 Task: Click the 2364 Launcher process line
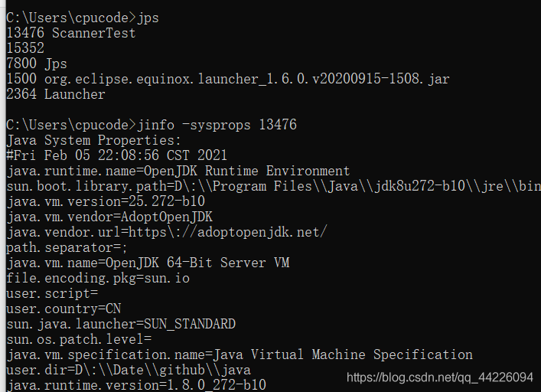pos(56,94)
